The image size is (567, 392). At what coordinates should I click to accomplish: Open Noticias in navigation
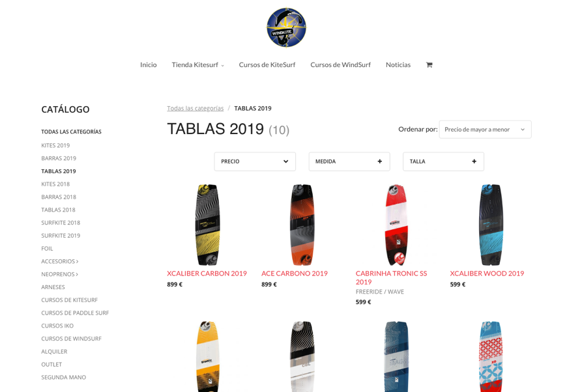tap(398, 65)
